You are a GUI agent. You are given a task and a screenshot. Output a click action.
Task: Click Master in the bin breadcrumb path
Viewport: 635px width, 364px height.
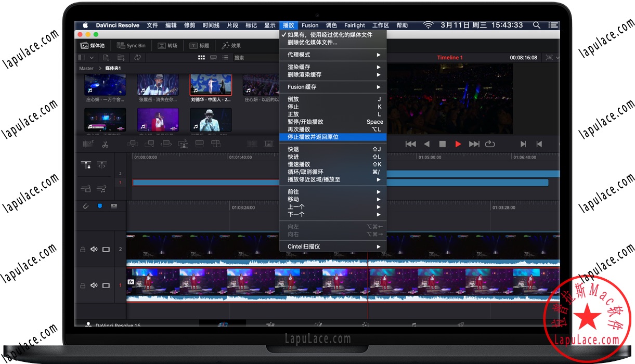click(x=86, y=68)
